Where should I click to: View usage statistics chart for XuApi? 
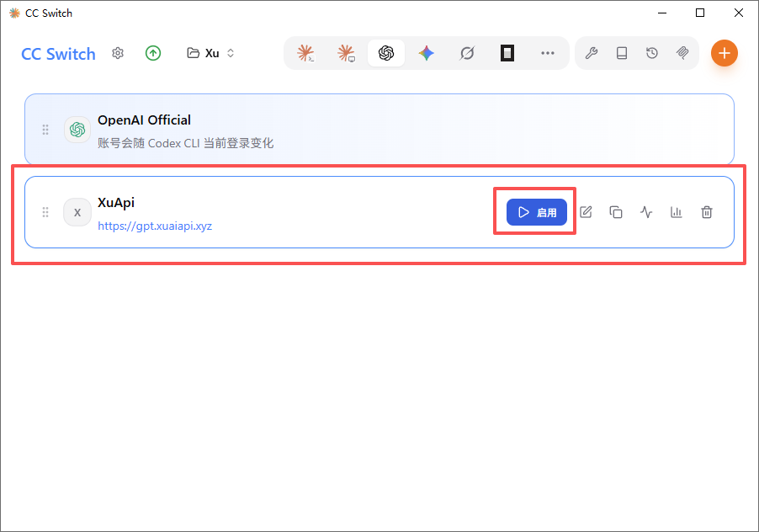pos(677,212)
